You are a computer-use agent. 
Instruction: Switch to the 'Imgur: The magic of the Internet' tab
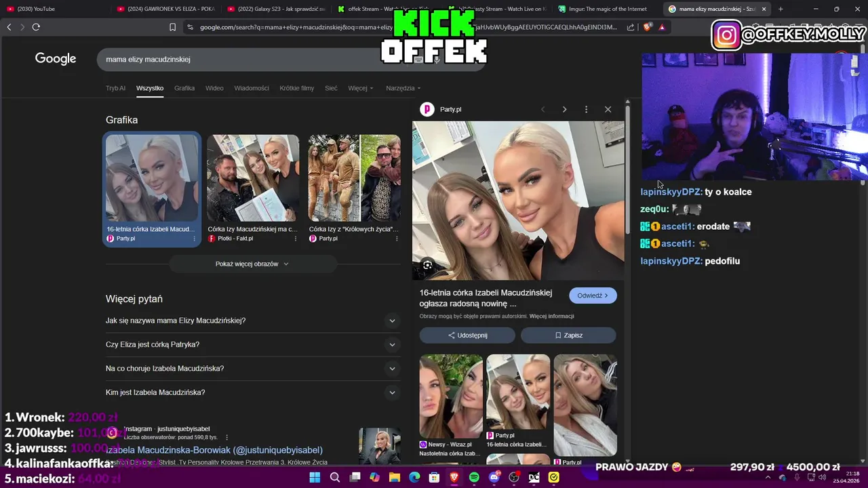pyautogui.click(x=607, y=9)
